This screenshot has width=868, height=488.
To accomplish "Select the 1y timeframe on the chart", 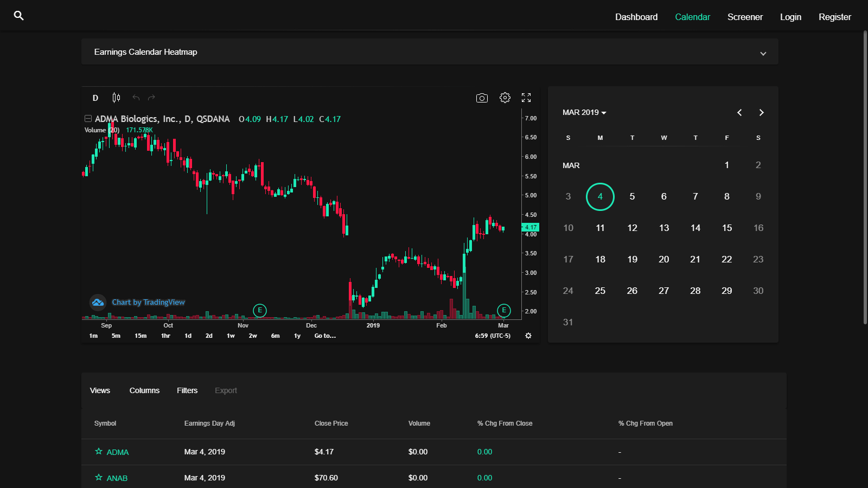I will [x=297, y=336].
